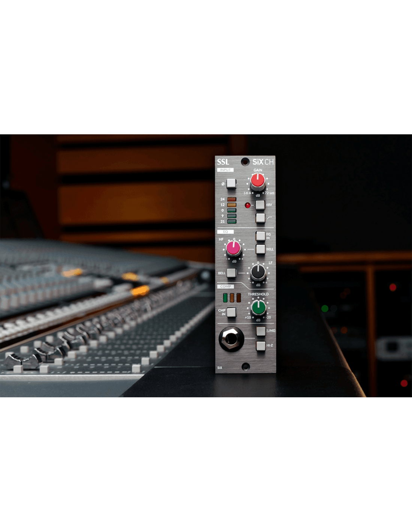Click the 72 (63) gain range marking
Screen dimensions: 412x532
[270, 193]
